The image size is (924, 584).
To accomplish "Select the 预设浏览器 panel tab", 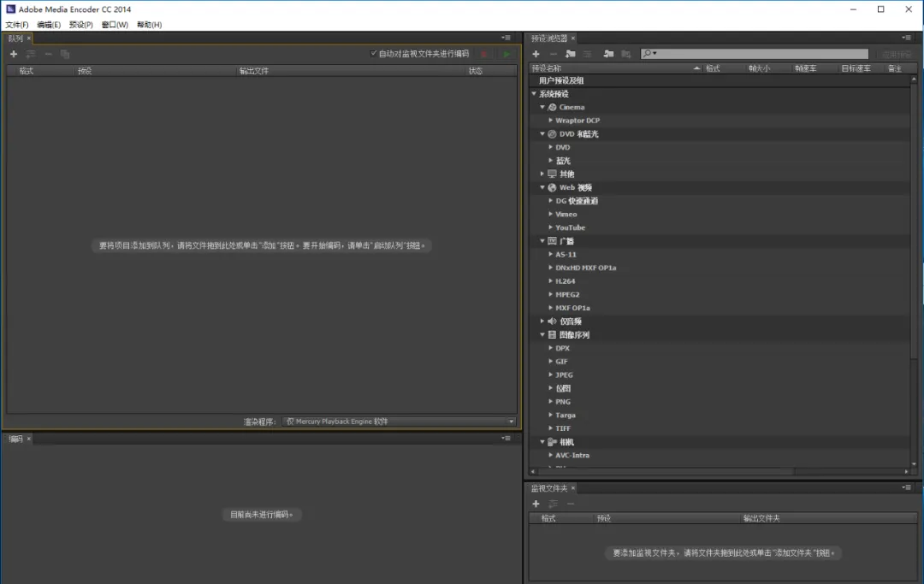I will pos(548,38).
